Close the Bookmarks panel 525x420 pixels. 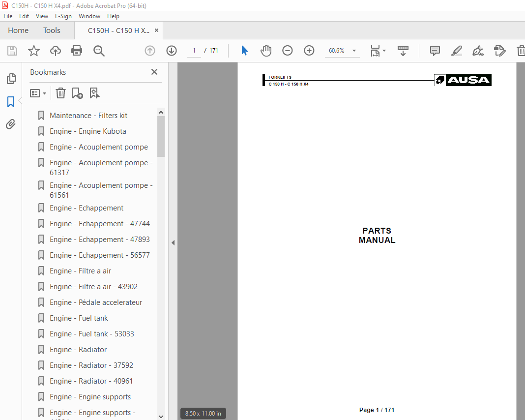[154, 72]
